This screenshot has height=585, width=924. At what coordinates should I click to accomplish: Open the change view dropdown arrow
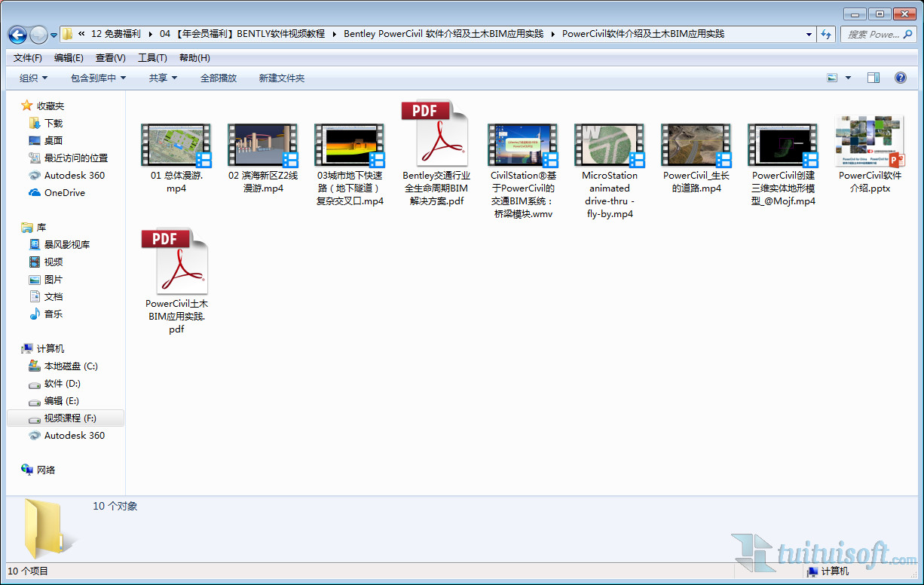pyautogui.click(x=848, y=78)
